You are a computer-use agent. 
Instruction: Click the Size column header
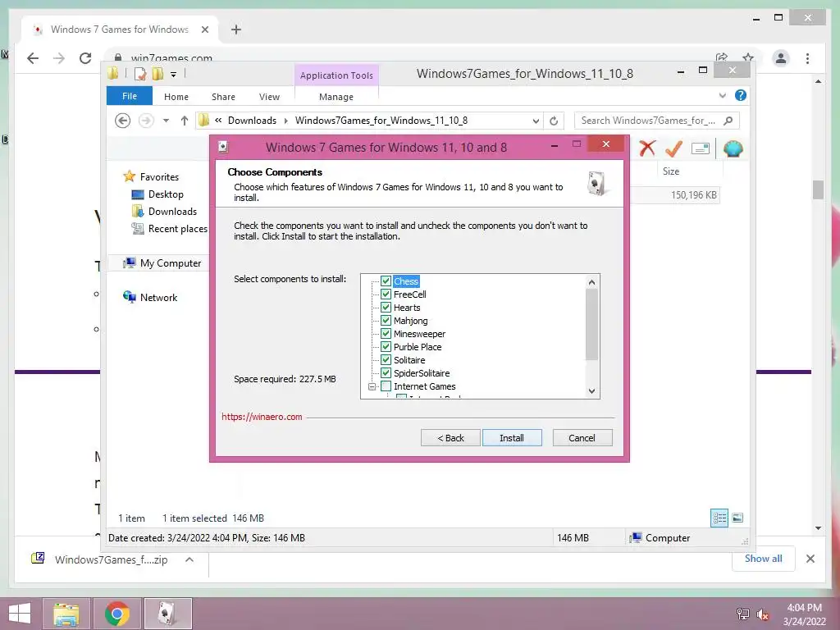tap(671, 171)
